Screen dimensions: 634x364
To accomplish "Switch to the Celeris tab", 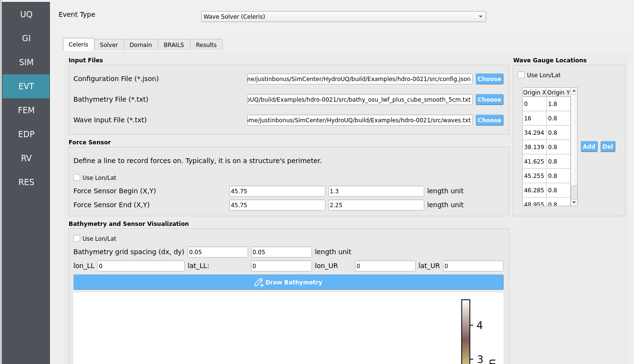I will [x=78, y=45].
